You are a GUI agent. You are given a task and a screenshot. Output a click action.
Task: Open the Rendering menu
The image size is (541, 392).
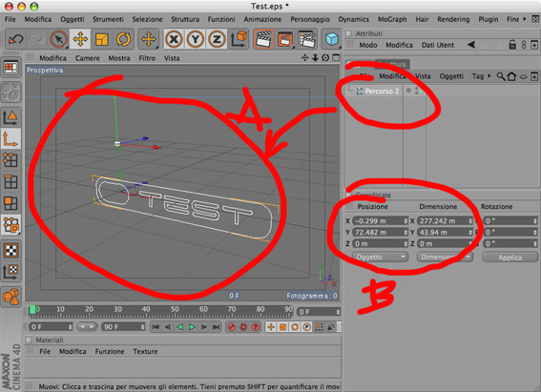[x=453, y=19]
